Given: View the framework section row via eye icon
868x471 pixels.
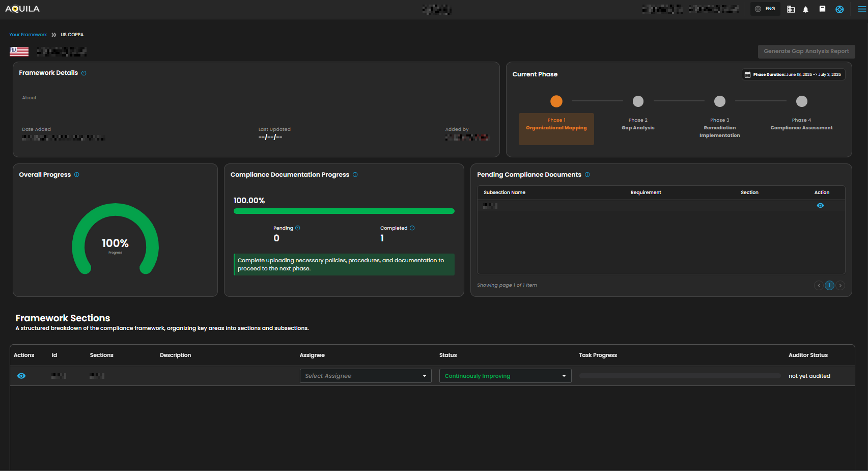Looking at the screenshot, I should [21, 376].
